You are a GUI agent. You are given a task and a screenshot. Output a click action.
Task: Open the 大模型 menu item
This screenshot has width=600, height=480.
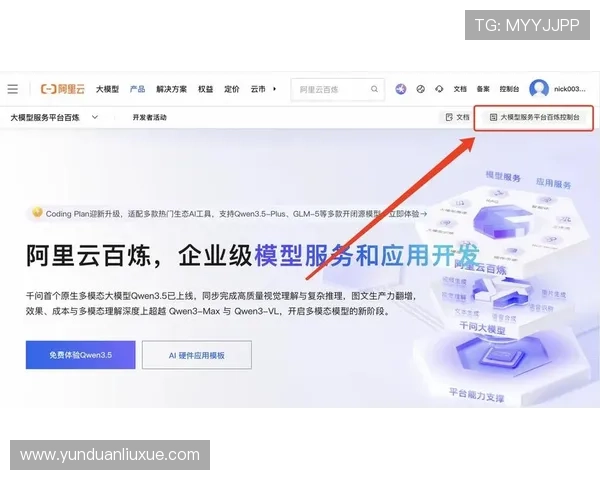[x=107, y=89]
